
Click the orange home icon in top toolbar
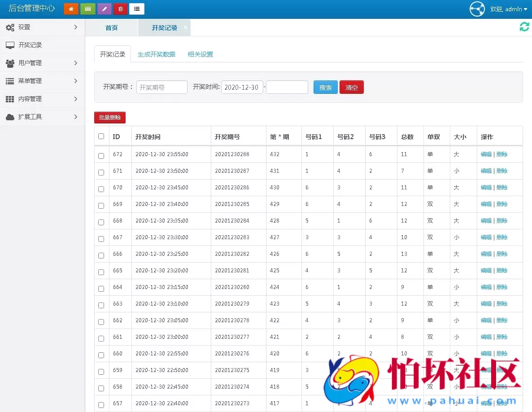pos(71,9)
